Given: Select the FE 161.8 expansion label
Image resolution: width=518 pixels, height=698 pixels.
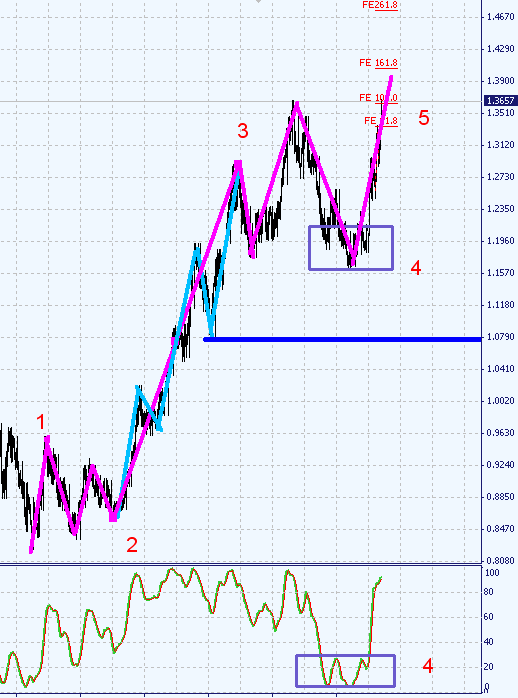Looking at the screenshot, I should click(378, 63).
